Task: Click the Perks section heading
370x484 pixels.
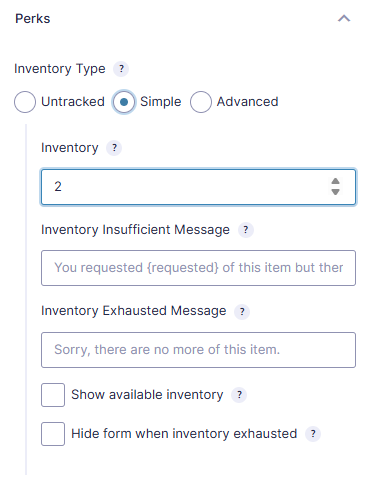Action: pyautogui.click(x=33, y=19)
